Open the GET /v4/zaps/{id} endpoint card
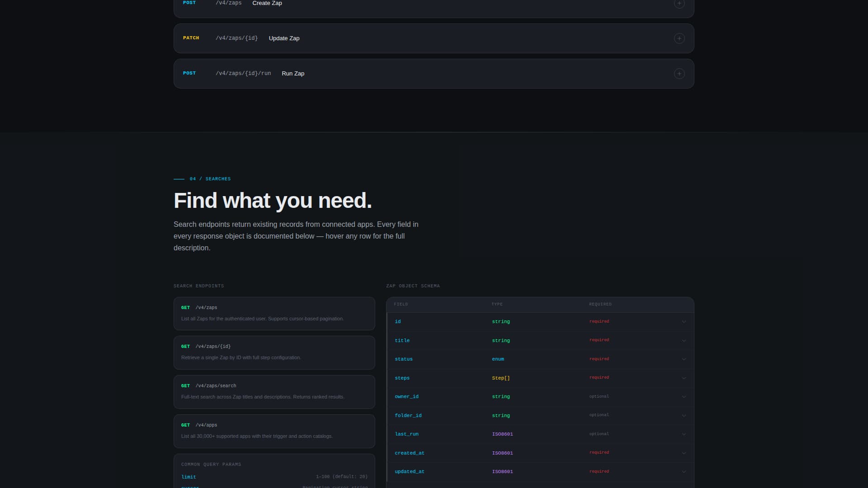Viewport: 868px width, 488px height. coord(274,353)
